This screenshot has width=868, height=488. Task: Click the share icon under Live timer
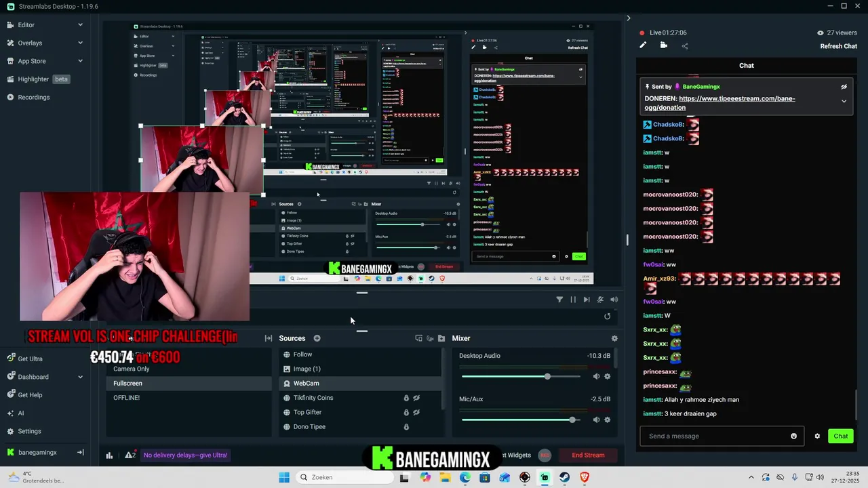click(685, 46)
